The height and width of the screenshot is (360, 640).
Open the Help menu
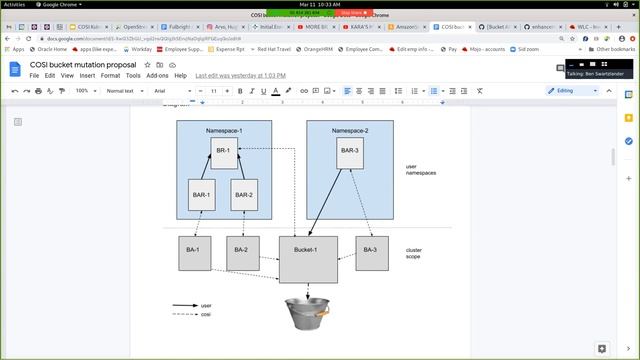coord(180,76)
